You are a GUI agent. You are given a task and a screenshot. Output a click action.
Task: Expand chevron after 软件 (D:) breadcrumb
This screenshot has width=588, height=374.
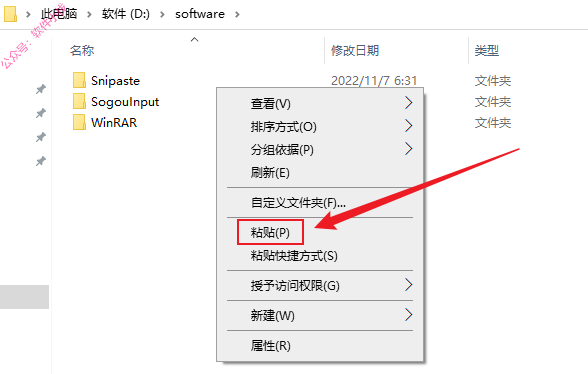pyautogui.click(x=162, y=14)
